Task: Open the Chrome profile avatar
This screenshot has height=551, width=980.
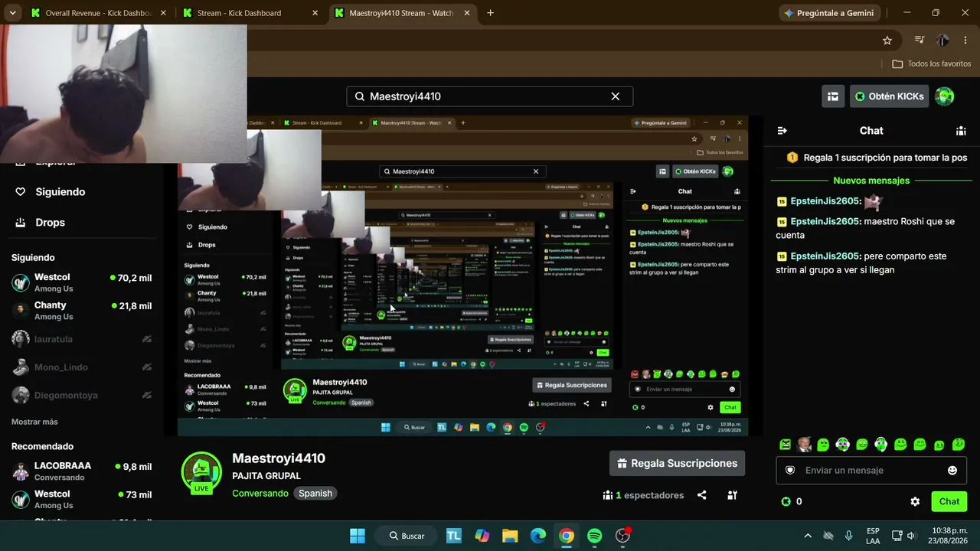Action: (942, 41)
